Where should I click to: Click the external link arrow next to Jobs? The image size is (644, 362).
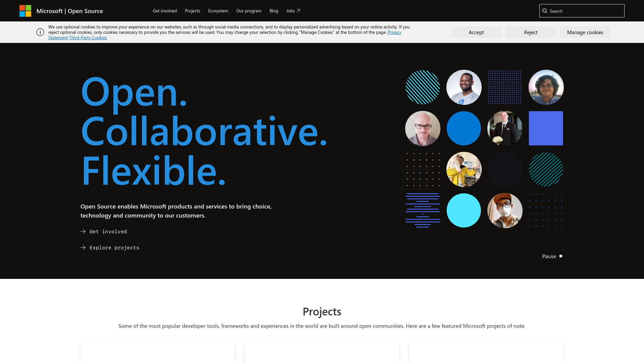tap(298, 11)
